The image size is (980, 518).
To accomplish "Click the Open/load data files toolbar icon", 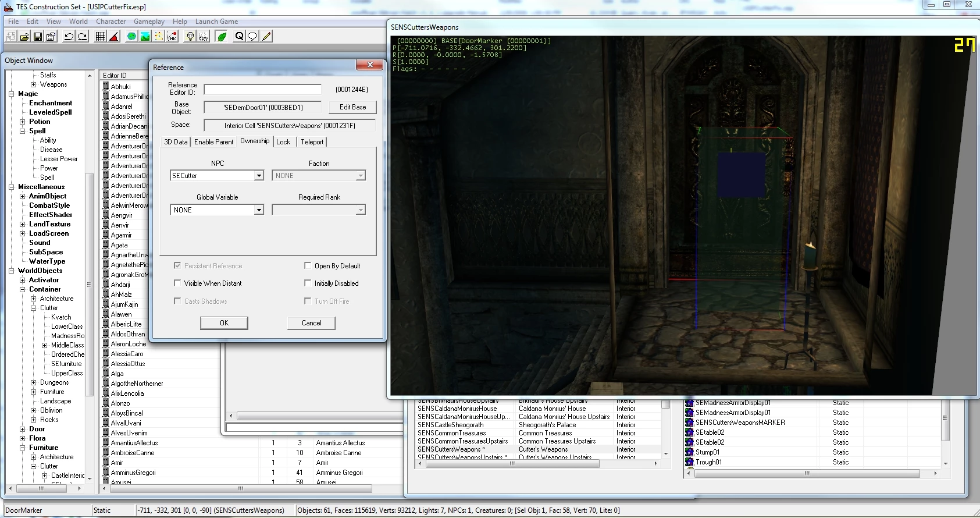I will (x=24, y=37).
